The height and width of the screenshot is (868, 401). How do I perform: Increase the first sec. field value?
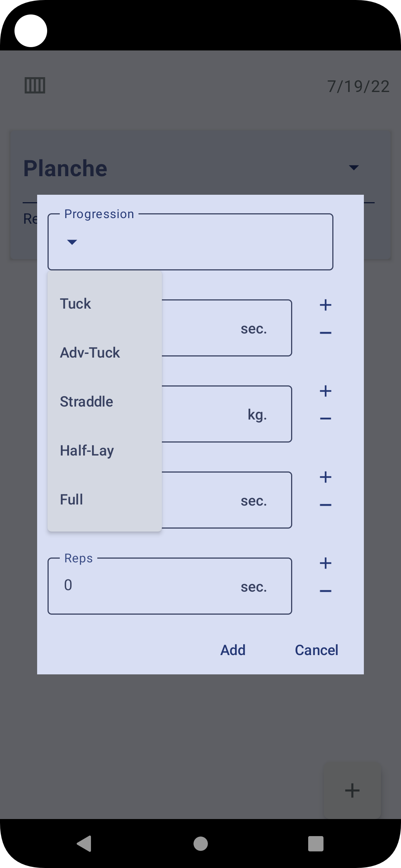(x=326, y=305)
